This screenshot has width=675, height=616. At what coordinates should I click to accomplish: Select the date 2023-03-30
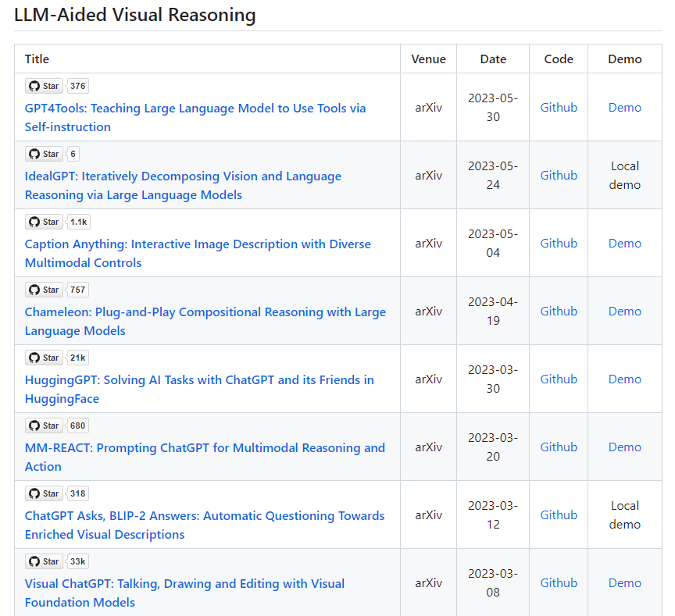click(493, 379)
